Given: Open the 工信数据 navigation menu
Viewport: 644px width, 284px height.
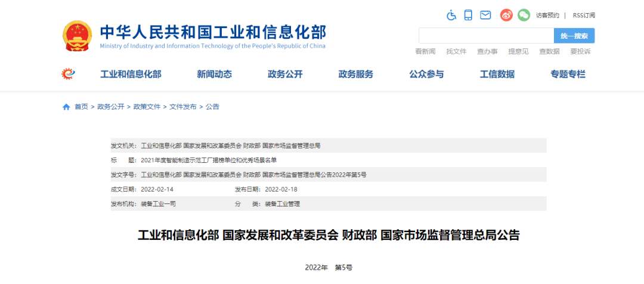Looking at the screenshot, I should (x=497, y=75).
